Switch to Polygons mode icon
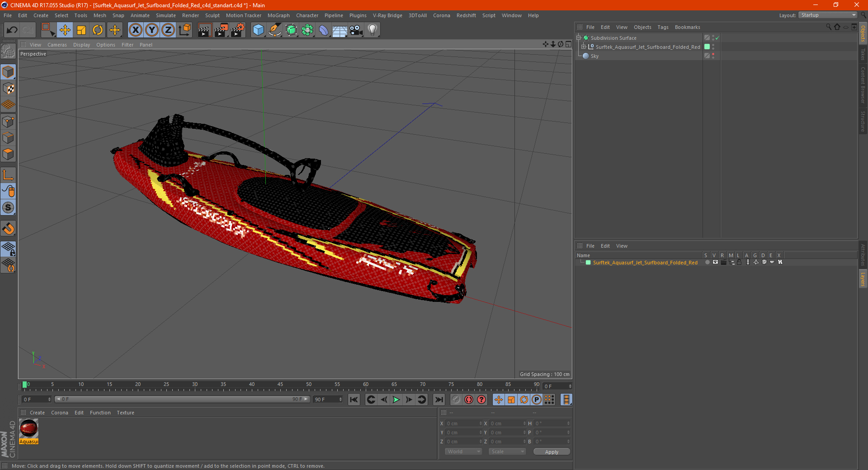868x470 pixels. point(8,154)
